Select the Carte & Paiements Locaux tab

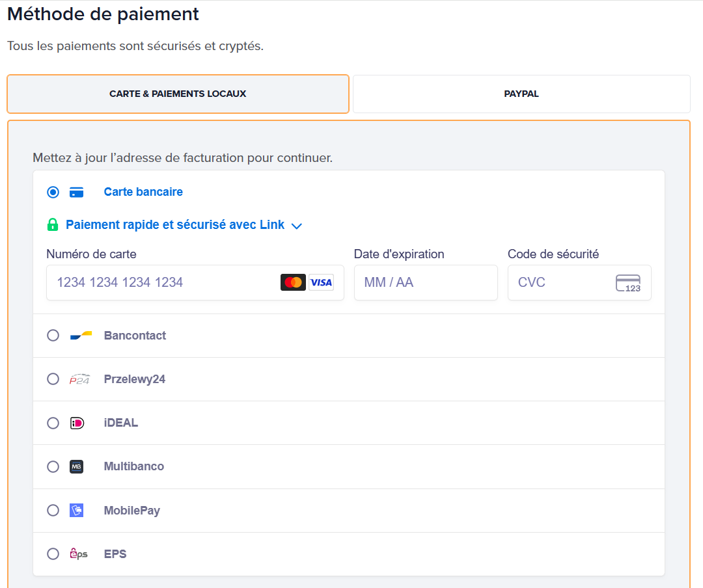click(178, 94)
